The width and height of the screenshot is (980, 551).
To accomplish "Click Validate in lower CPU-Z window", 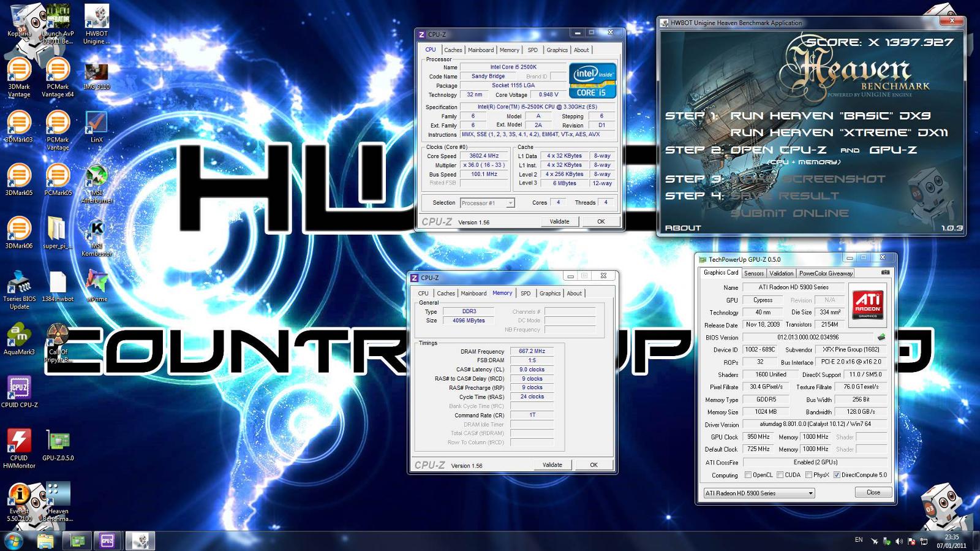I will [x=552, y=465].
